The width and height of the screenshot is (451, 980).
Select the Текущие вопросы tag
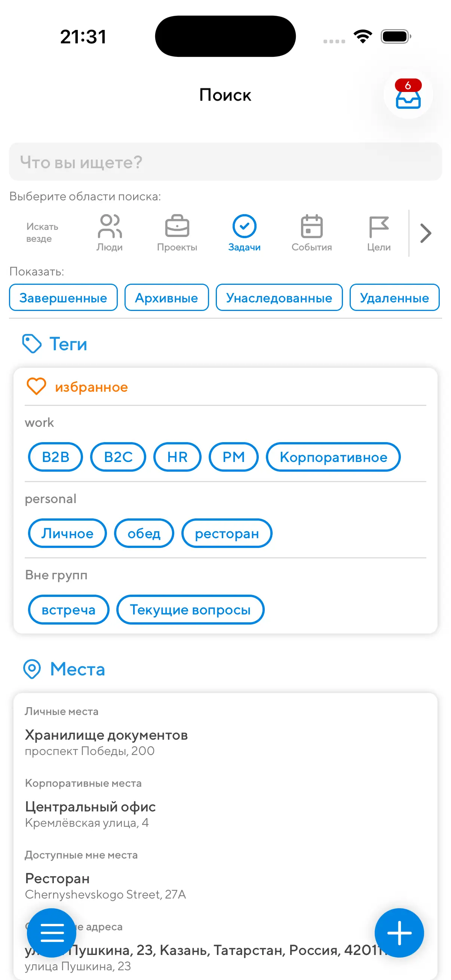(190, 610)
